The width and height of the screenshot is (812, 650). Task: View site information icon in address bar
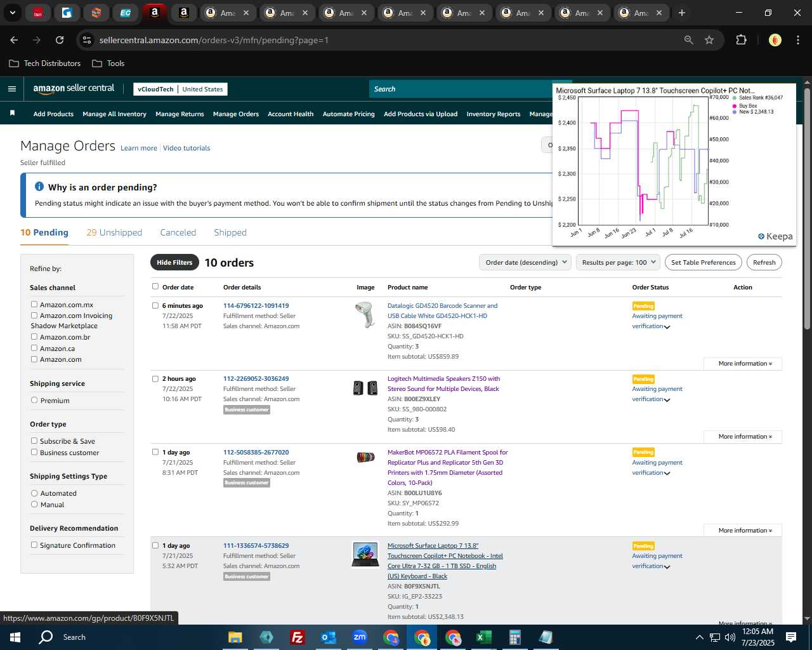click(87, 40)
